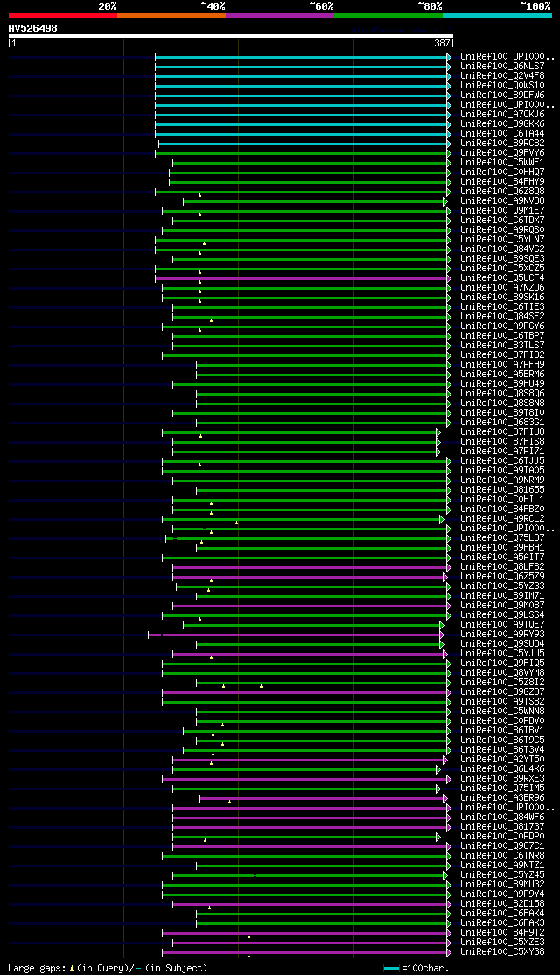Select the UniRef100_O81737 label
The width and height of the screenshot is (560, 975).
[503, 827]
